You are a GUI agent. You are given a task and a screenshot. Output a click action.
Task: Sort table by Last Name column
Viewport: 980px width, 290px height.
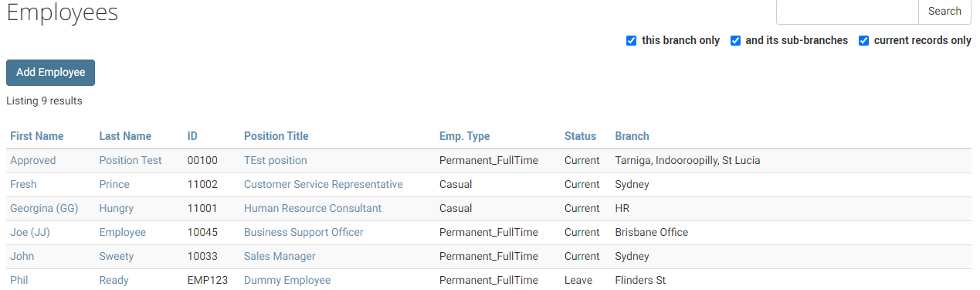click(125, 136)
